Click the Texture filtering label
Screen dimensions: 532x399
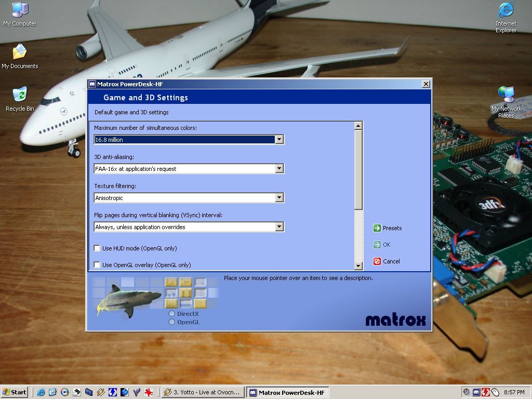(x=115, y=187)
